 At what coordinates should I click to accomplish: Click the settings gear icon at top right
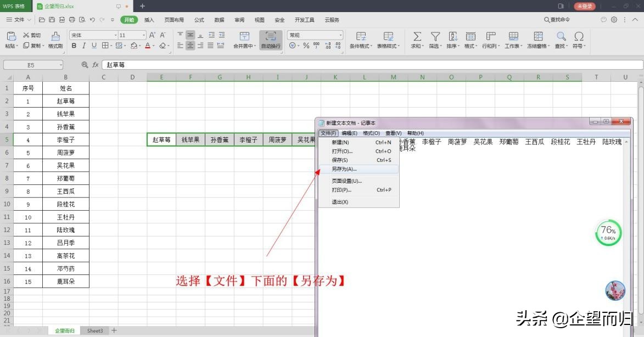(614, 19)
